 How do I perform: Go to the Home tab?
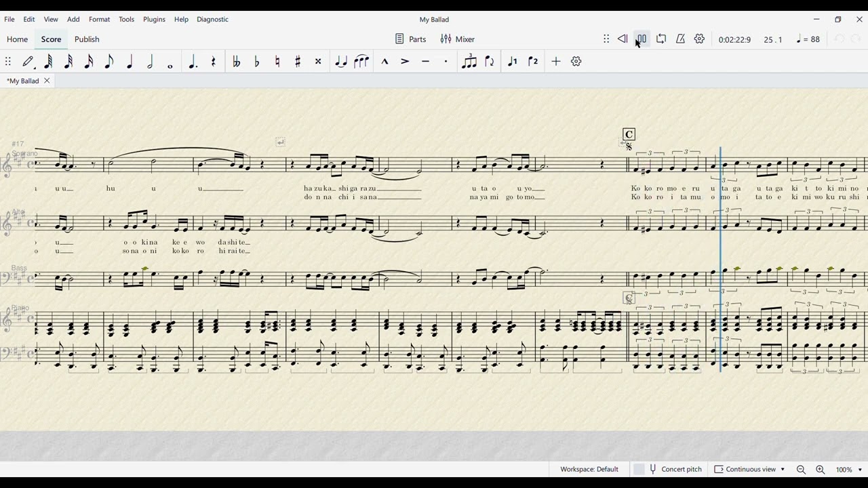tap(18, 39)
